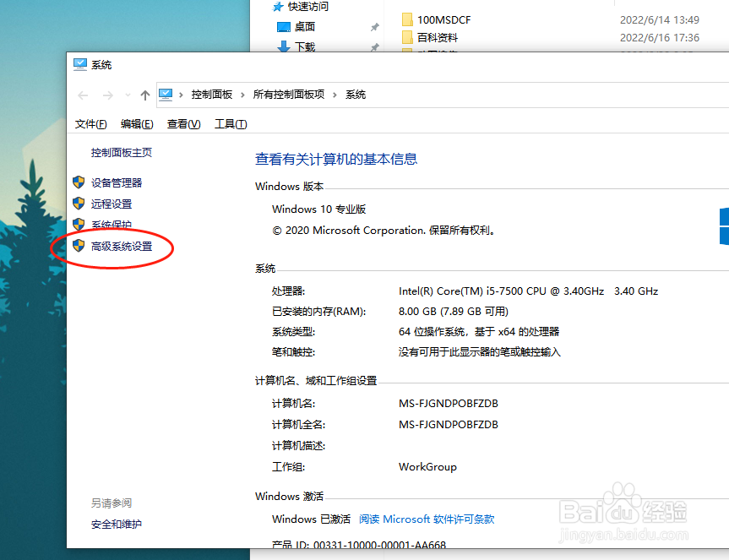Viewport: 729px width, 560px height.
Task: Click computer icon in the address bar
Action: click(x=166, y=95)
